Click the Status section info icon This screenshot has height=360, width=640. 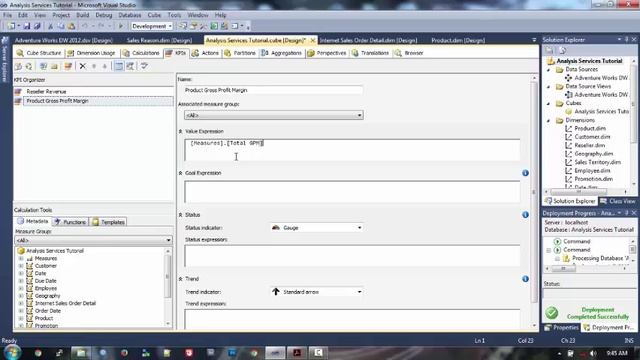click(525, 215)
